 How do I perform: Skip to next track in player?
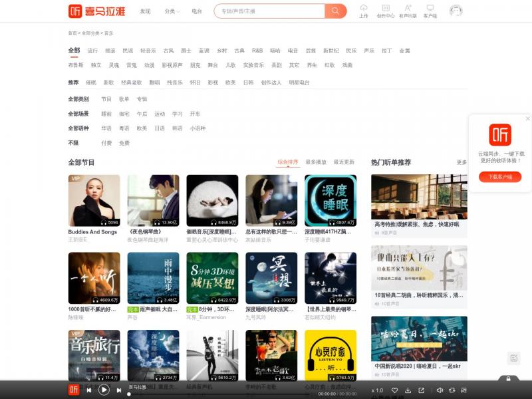(119, 390)
